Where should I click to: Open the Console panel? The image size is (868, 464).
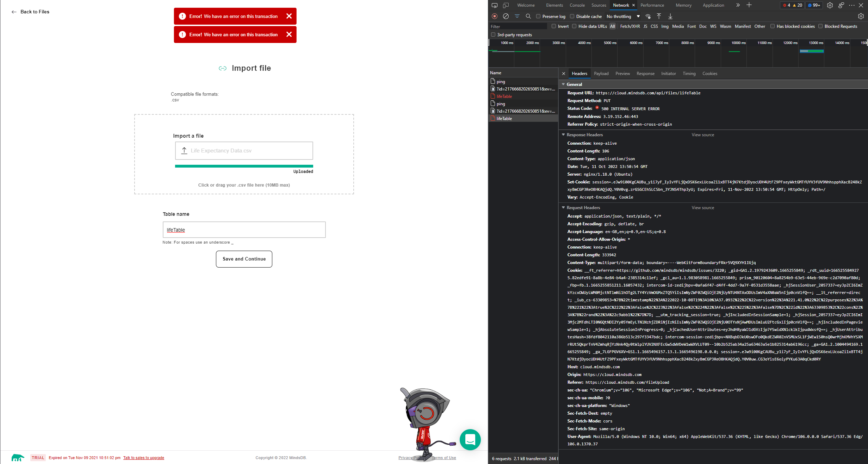577,5
